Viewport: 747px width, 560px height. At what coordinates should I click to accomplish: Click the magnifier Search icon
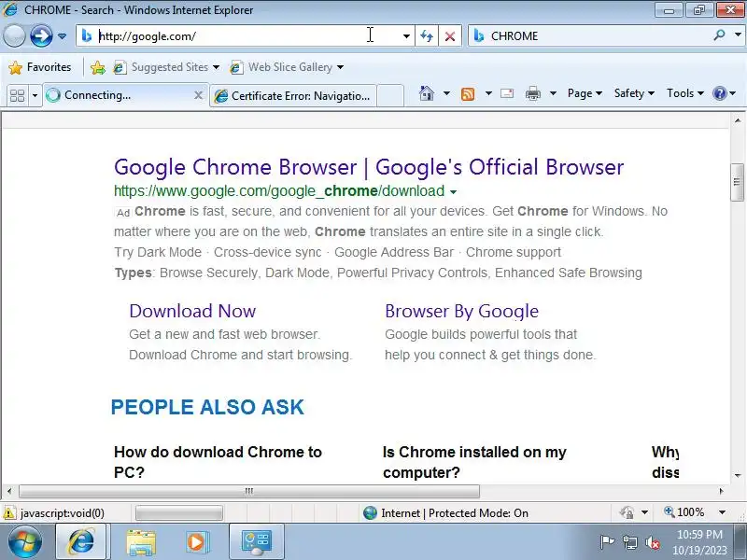point(720,35)
